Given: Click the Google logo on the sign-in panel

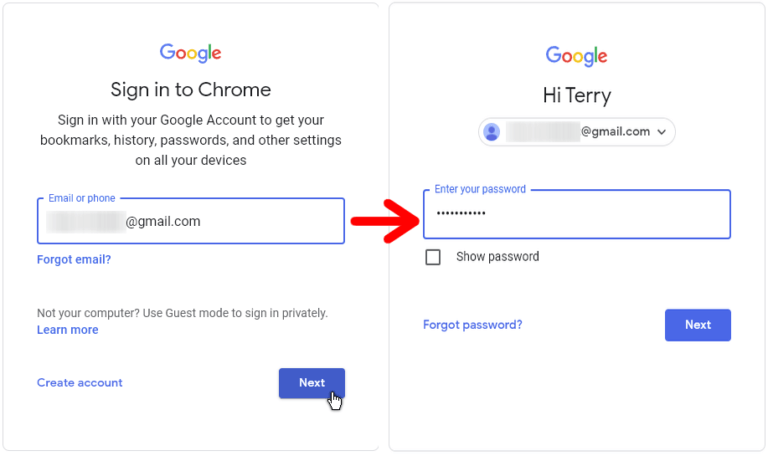Looking at the screenshot, I should [x=191, y=53].
